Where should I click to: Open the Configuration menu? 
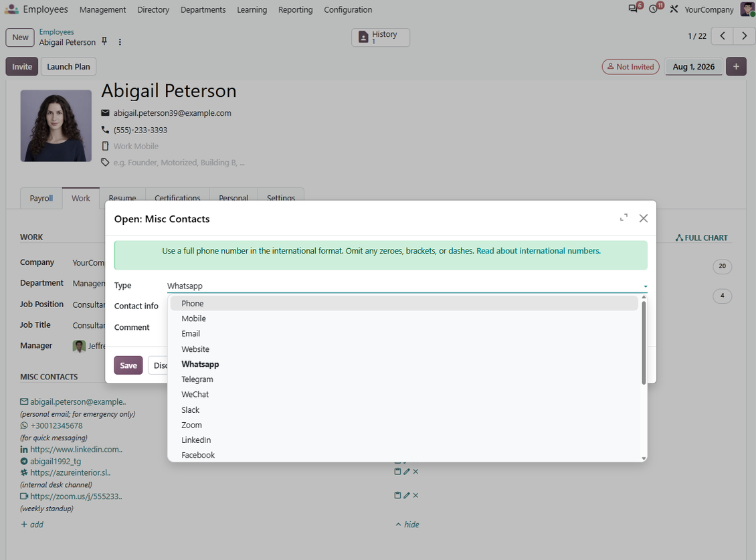348,9
